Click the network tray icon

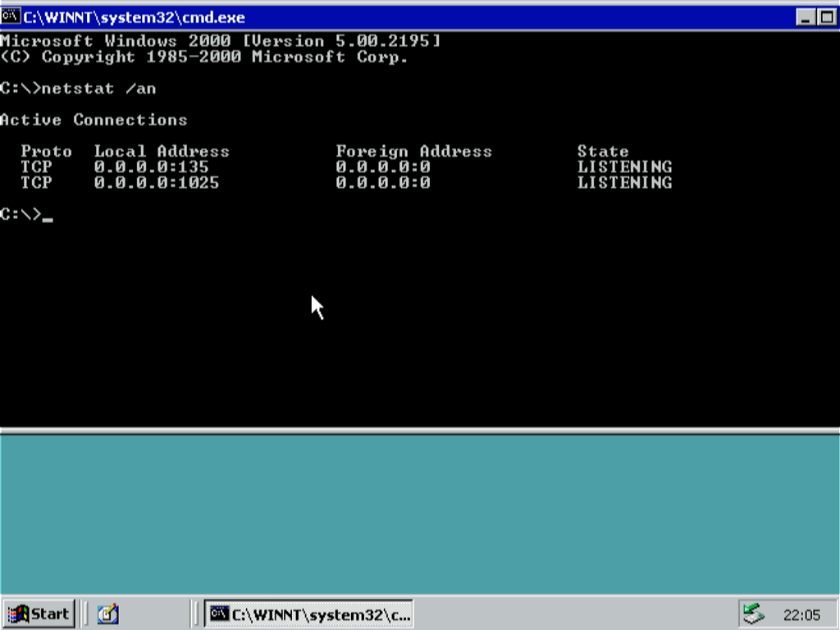753,614
